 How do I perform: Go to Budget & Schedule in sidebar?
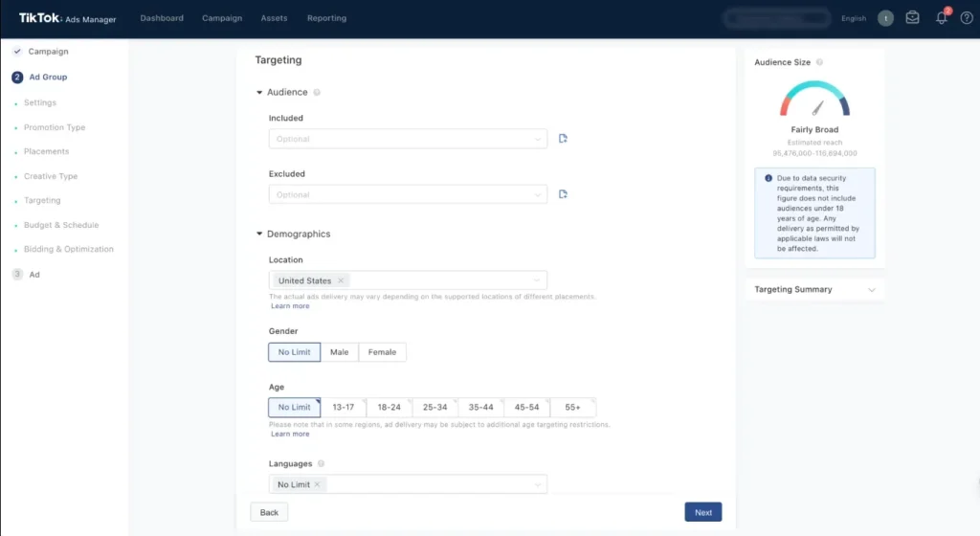[61, 225]
